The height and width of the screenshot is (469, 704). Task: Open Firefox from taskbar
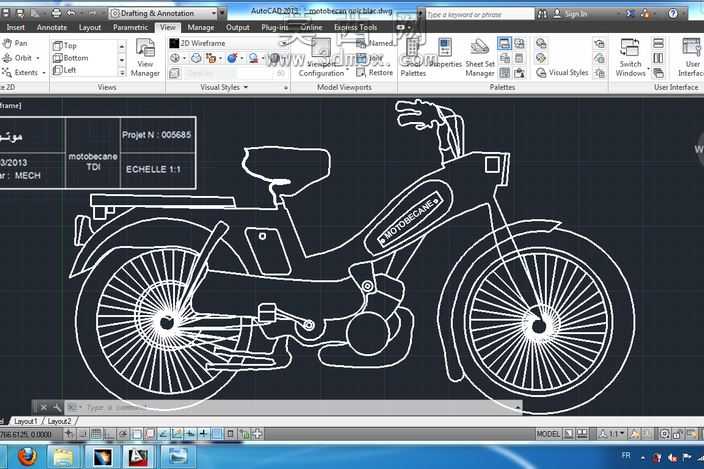[28, 457]
